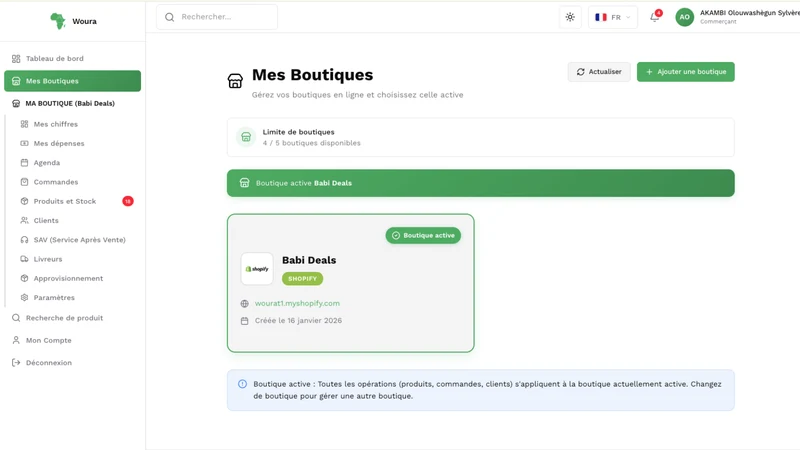Click the AO user avatar
Screen dimensions: 800x450
[684, 17]
